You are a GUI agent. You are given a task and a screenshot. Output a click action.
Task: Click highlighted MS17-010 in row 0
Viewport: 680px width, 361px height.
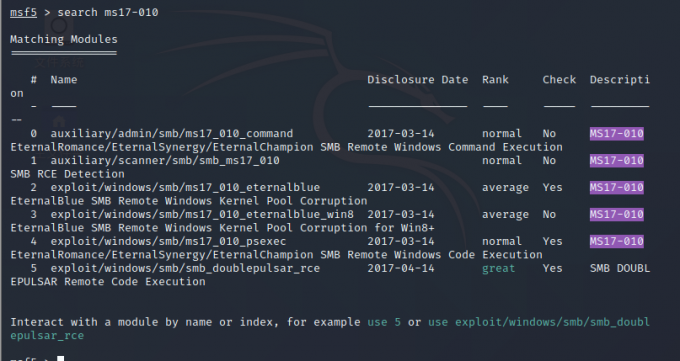click(x=616, y=133)
